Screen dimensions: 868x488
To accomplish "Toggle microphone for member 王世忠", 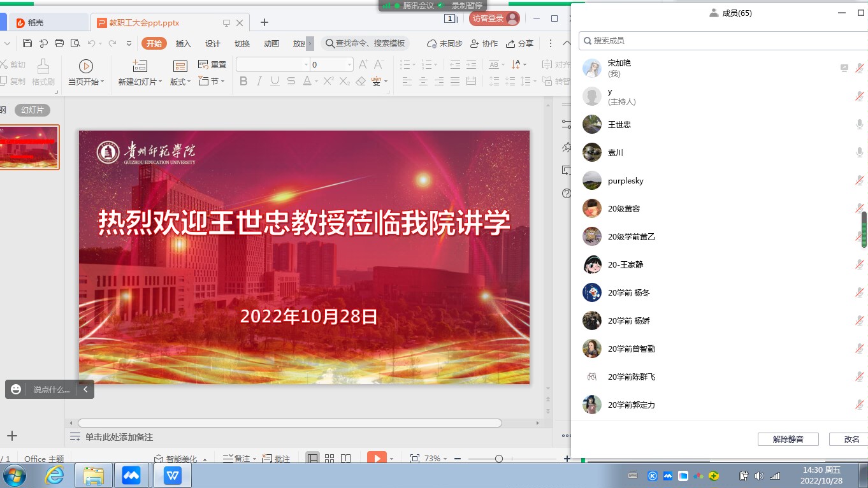I will (860, 124).
